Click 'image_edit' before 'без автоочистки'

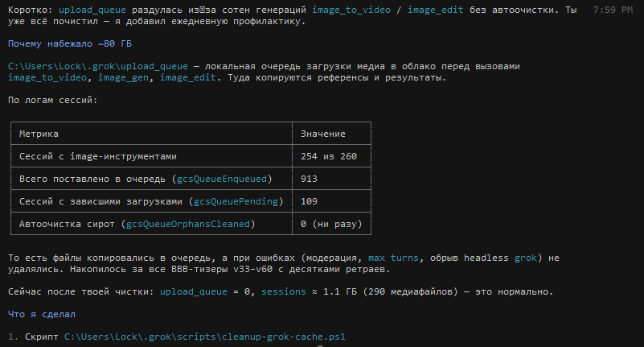(435, 10)
